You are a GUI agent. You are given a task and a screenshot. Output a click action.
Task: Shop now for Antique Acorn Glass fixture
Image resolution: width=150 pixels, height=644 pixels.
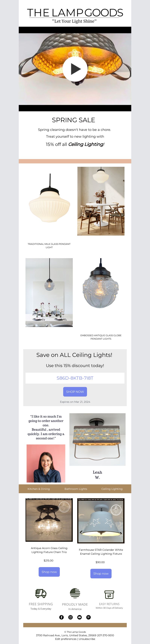(x=49, y=572)
